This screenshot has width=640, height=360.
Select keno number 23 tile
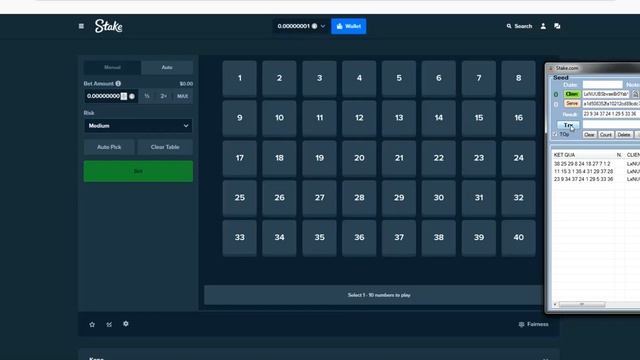[x=479, y=158]
